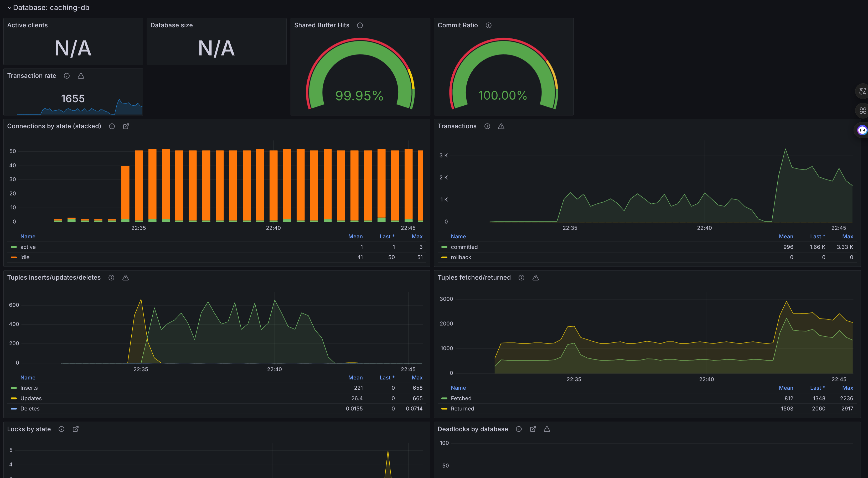Sort Transactions legend by Max column
Screen dimensions: 868x478
(847, 236)
